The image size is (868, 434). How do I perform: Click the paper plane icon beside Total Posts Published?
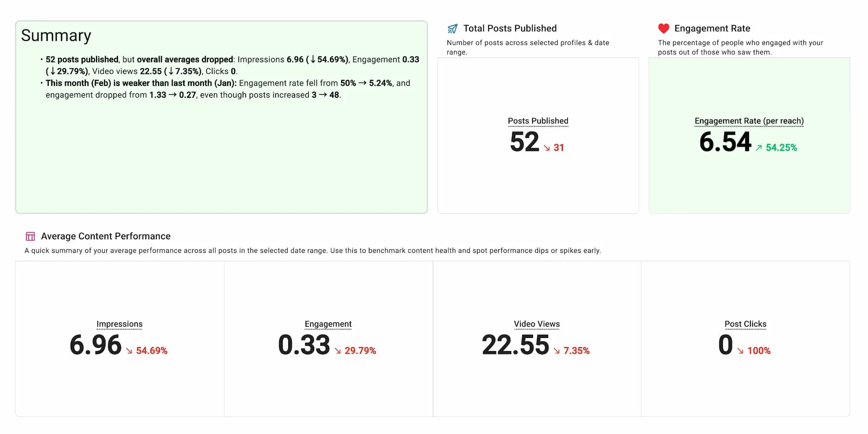pyautogui.click(x=452, y=29)
